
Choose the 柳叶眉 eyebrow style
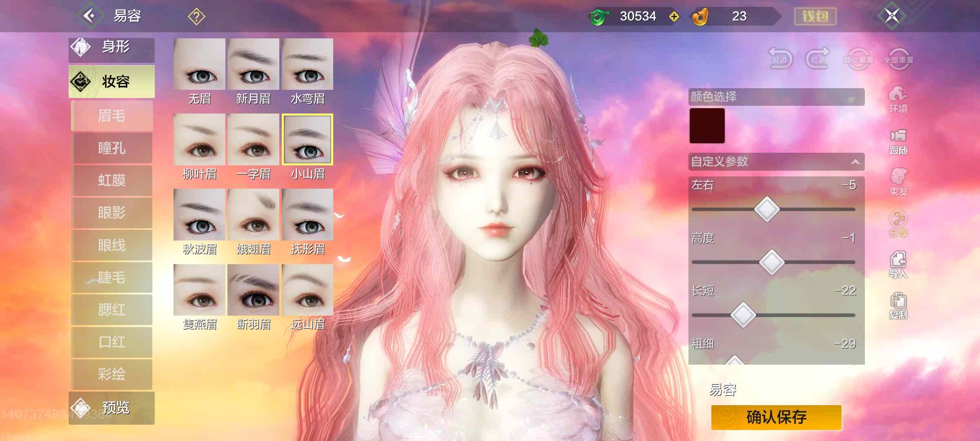pyautogui.click(x=199, y=139)
